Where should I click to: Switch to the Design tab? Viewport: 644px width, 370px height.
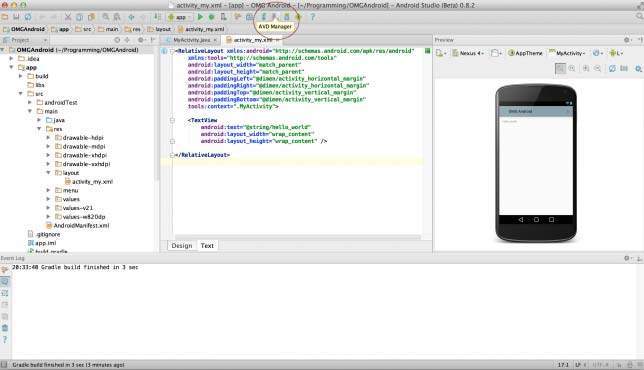pyautogui.click(x=182, y=246)
